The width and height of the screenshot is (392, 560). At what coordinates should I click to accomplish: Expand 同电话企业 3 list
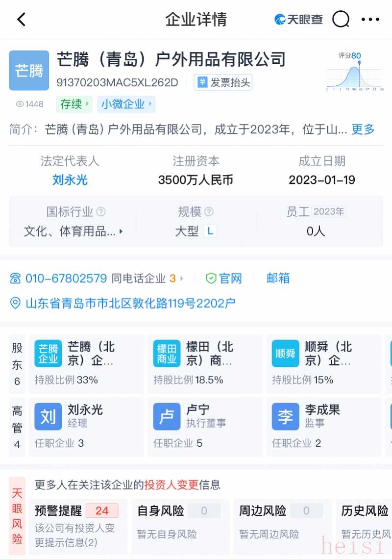[x=147, y=278]
